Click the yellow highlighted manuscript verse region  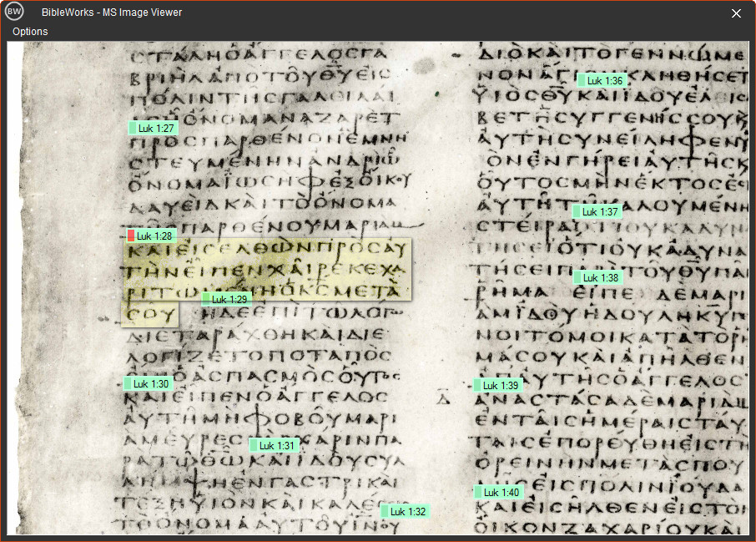tap(268, 269)
